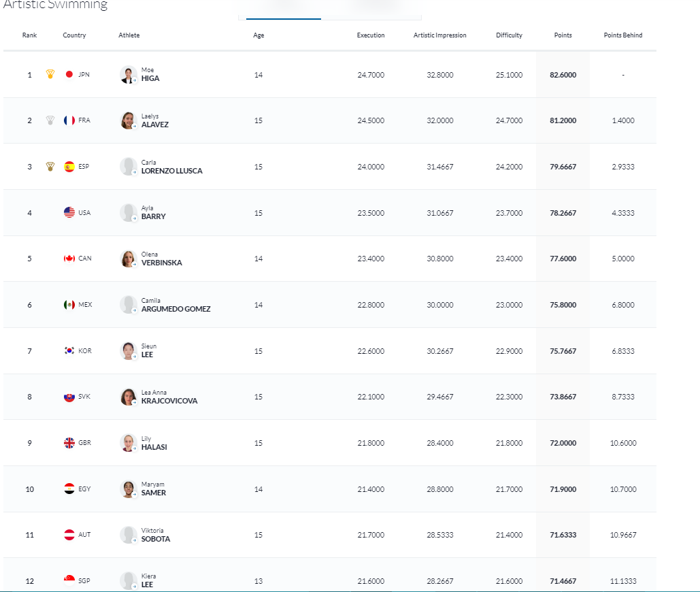Click the silver medal icon beside rank 2
This screenshot has height=592, width=700.
click(50, 120)
